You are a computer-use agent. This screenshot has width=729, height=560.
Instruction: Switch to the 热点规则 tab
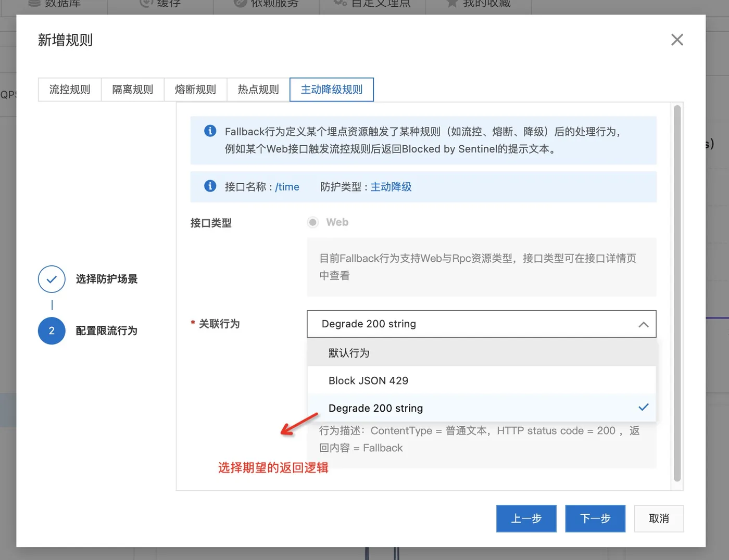coord(258,90)
